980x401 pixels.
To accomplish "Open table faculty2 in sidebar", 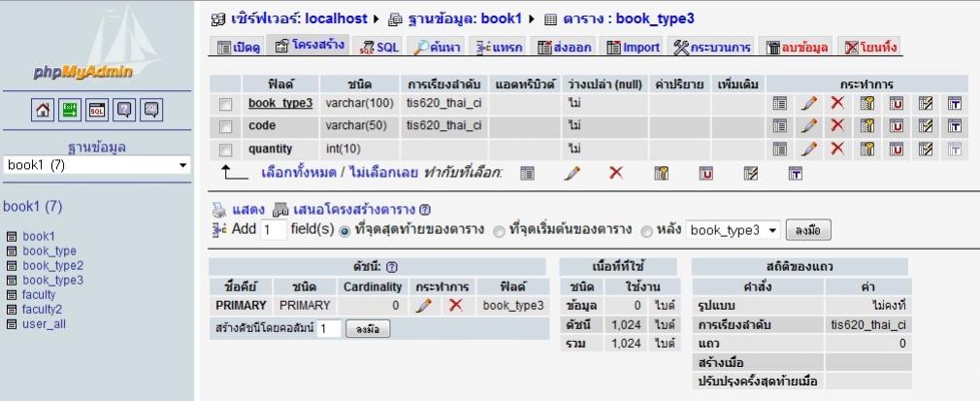I will [x=42, y=309].
